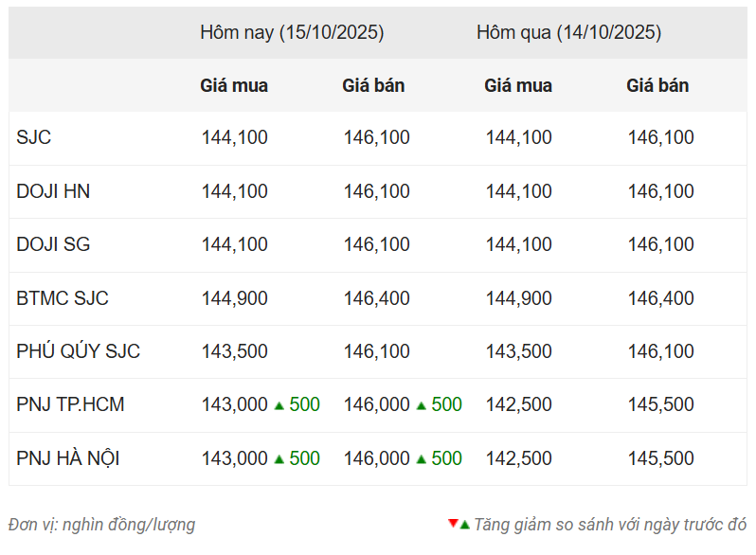This screenshot has height=555, width=756.
Task: Click BTMC SJC today's buy price 144,900
Action: (234, 298)
